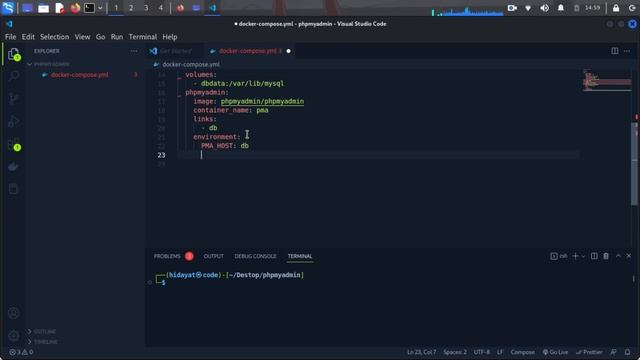Open Run and Debug view
The height and width of the screenshot is (360, 640).
tap(13, 121)
